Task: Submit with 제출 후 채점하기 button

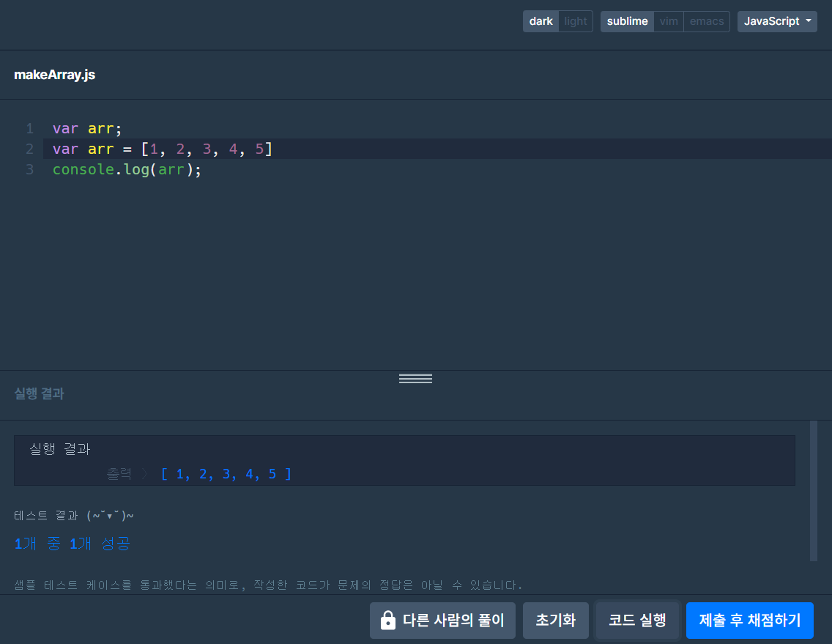Action: pos(750,620)
